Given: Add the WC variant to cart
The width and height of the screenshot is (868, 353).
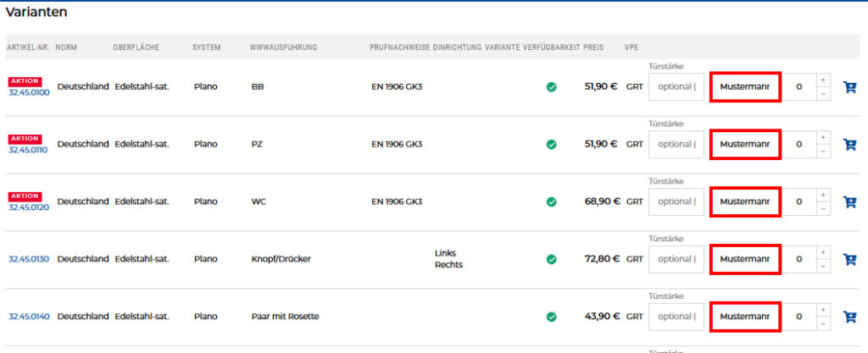Looking at the screenshot, I should tap(849, 201).
